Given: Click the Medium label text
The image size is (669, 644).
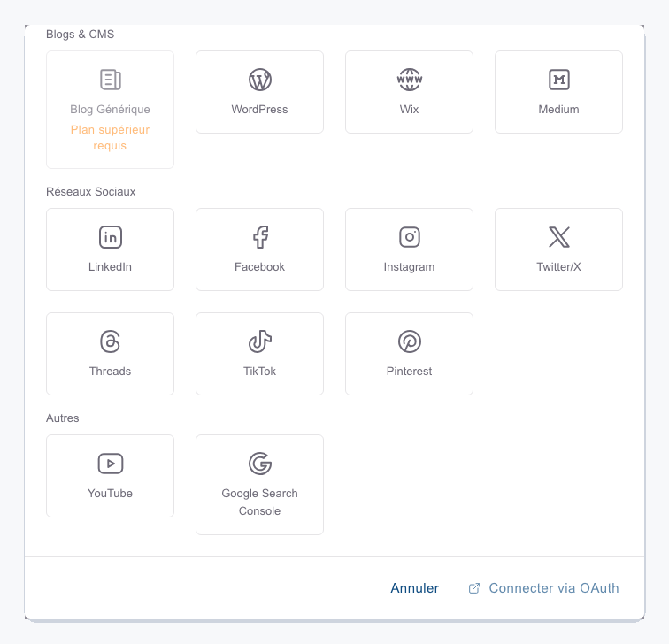Looking at the screenshot, I should pos(558,110).
